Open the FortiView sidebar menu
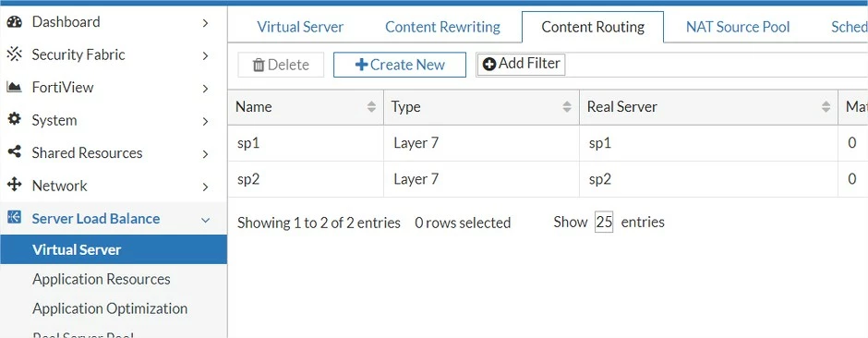Viewport: 868px width, 338px height. [114, 87]
